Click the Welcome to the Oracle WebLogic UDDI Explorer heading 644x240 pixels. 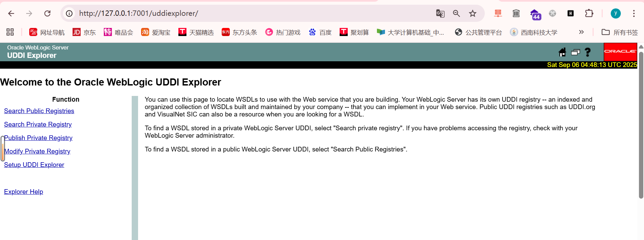coord(111,82)
